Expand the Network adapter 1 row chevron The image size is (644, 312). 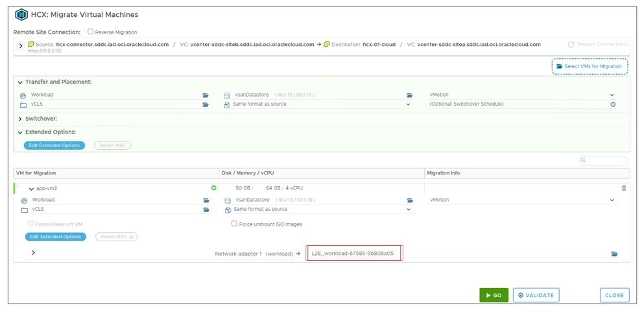(33, 253)
